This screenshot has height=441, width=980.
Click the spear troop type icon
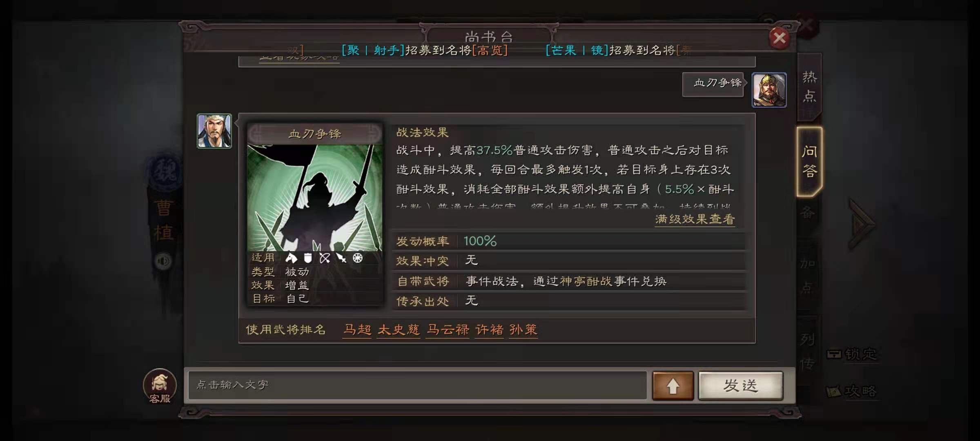click(341, 258)
